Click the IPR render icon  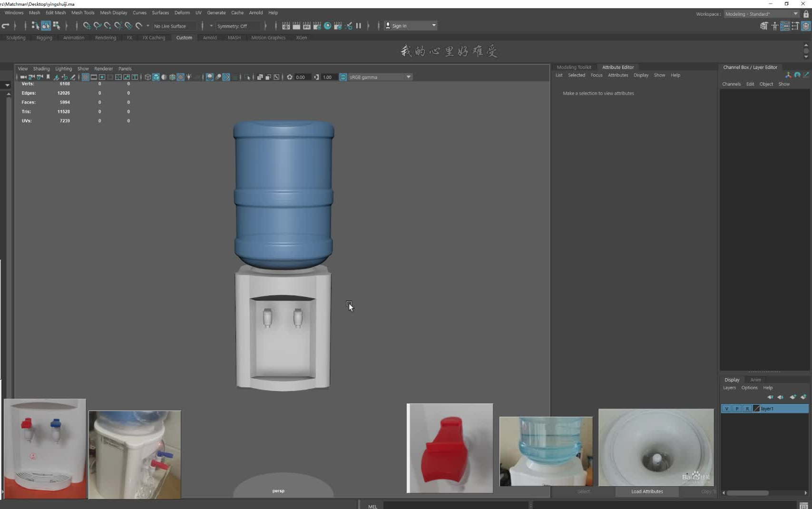306,26
